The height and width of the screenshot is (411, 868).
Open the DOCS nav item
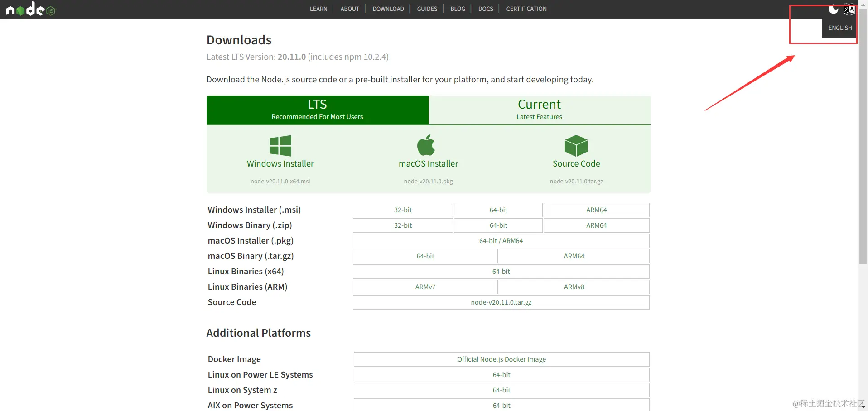coord(486,9)
